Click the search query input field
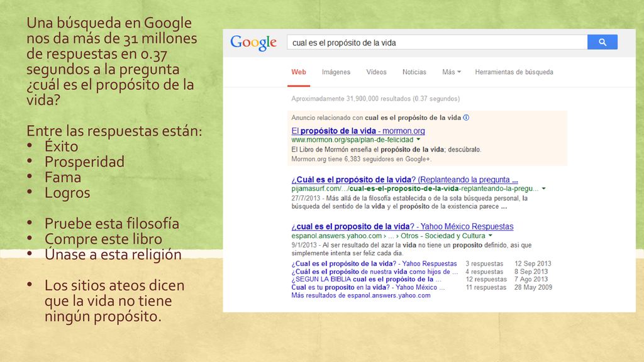The width and height of the screenshot is (644, 362). coord(437,42)
